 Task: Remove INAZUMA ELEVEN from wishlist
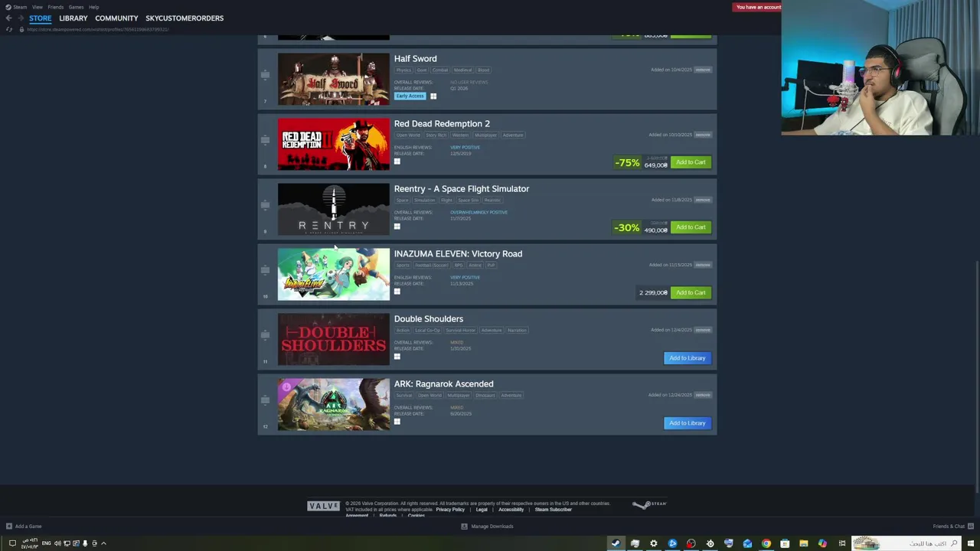tap(703, 265)
